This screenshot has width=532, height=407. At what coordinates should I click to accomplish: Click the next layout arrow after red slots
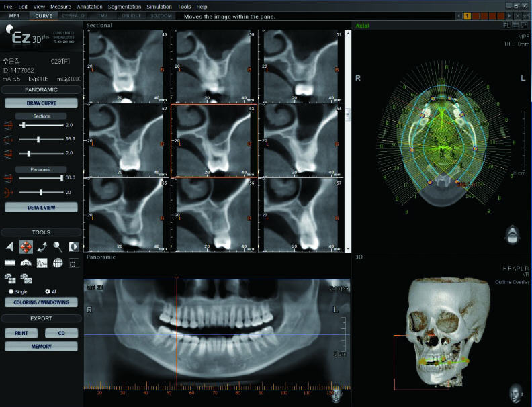509,16
